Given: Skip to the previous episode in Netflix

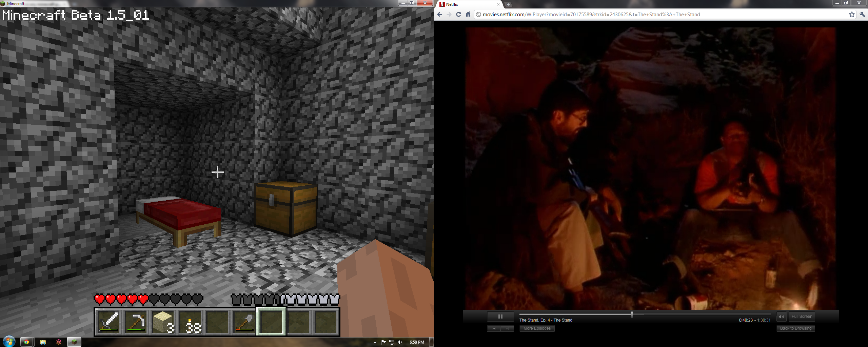Looking at the screenshot, I should [494, 328].
